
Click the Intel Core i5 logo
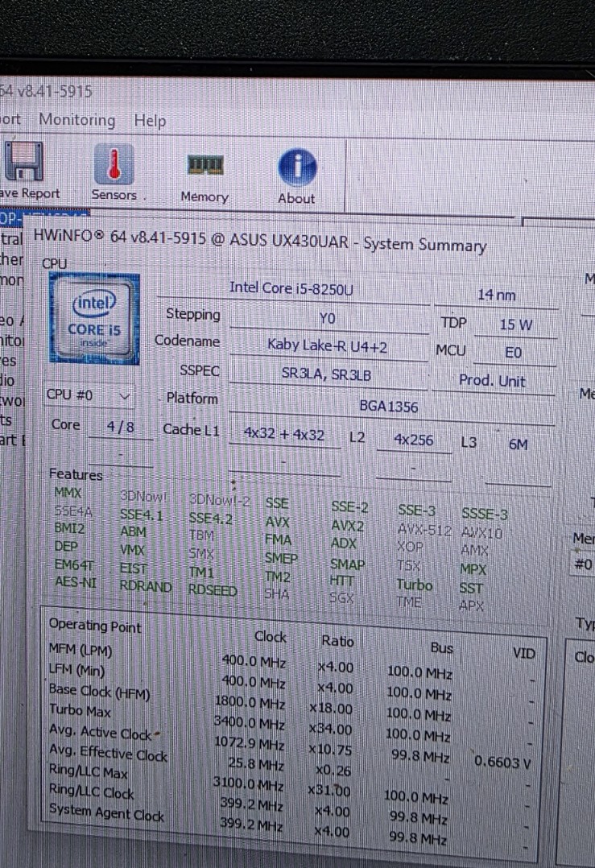[x=94, y=320]
